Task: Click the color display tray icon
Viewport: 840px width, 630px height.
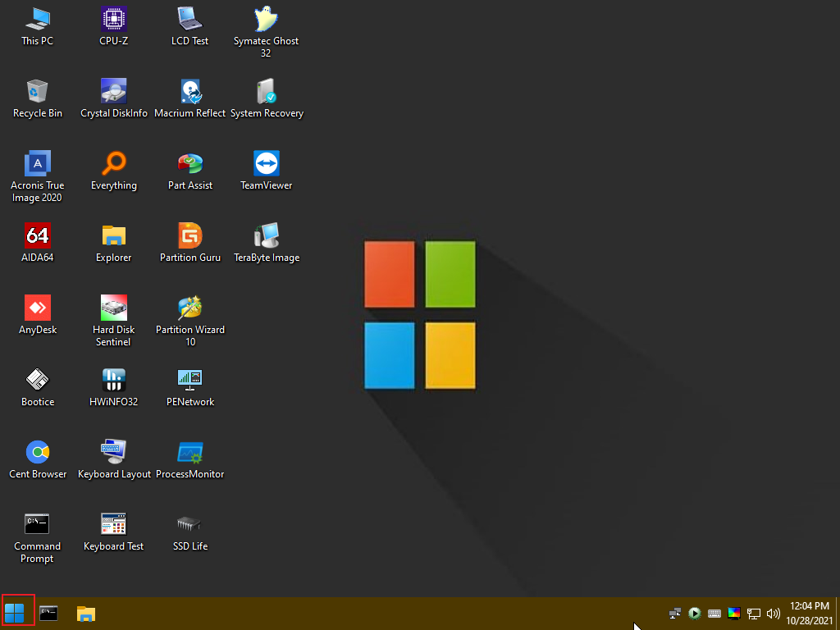Action: (734, 614)
